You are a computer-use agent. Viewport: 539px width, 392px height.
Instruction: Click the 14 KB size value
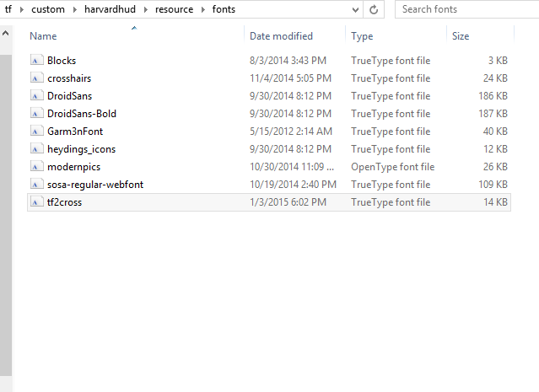point(496,202)
